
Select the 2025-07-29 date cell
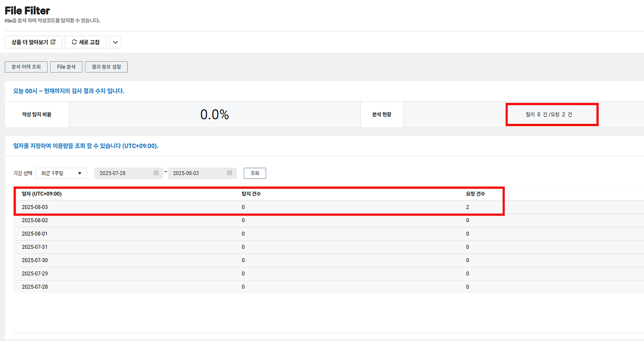pyautogui.click(x=35, y=274)
